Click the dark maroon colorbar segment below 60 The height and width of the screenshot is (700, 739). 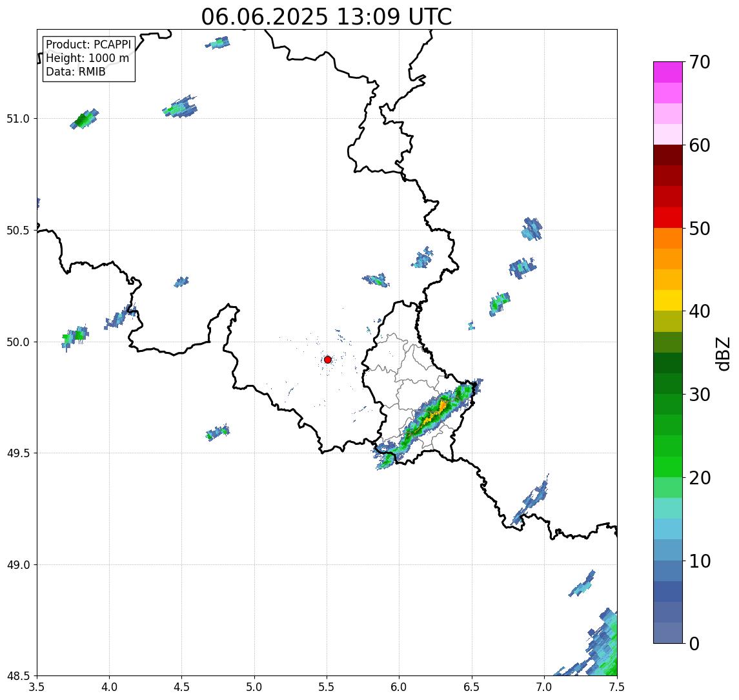click(668, 155)
